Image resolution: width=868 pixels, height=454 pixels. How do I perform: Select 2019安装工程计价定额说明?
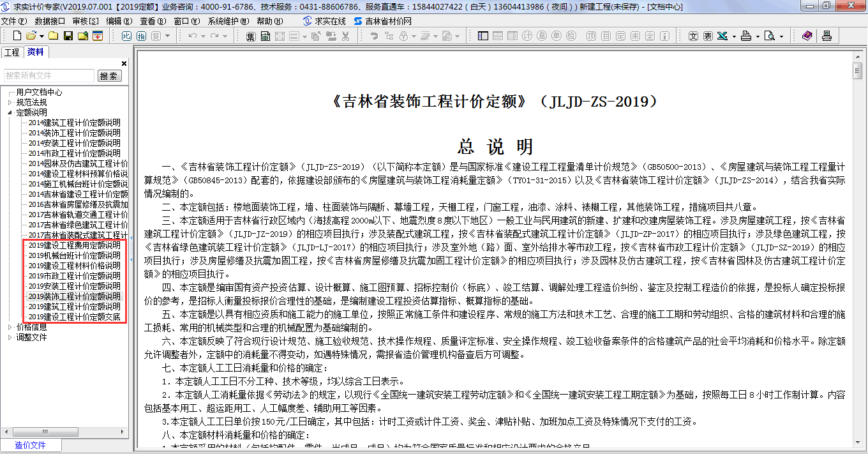74,286
